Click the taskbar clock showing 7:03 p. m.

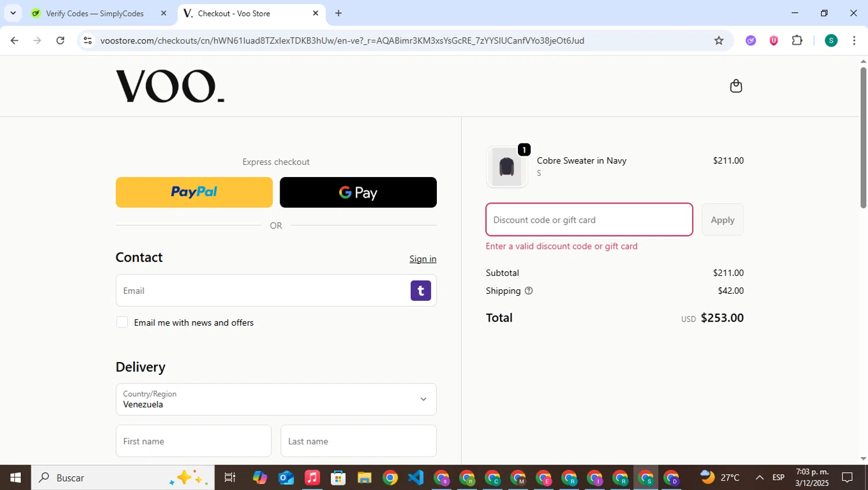(812, 478)
